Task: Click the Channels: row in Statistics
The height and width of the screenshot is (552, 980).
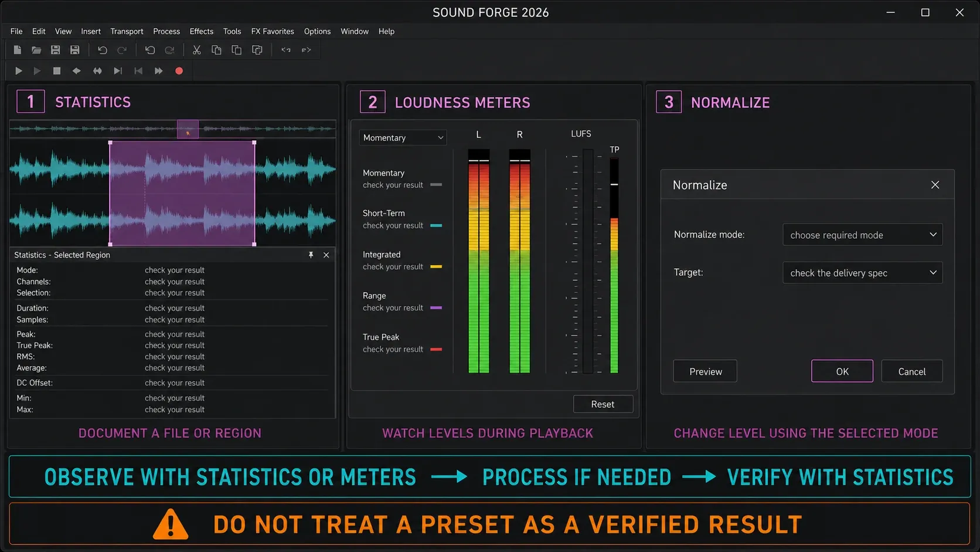Action: 172,282
